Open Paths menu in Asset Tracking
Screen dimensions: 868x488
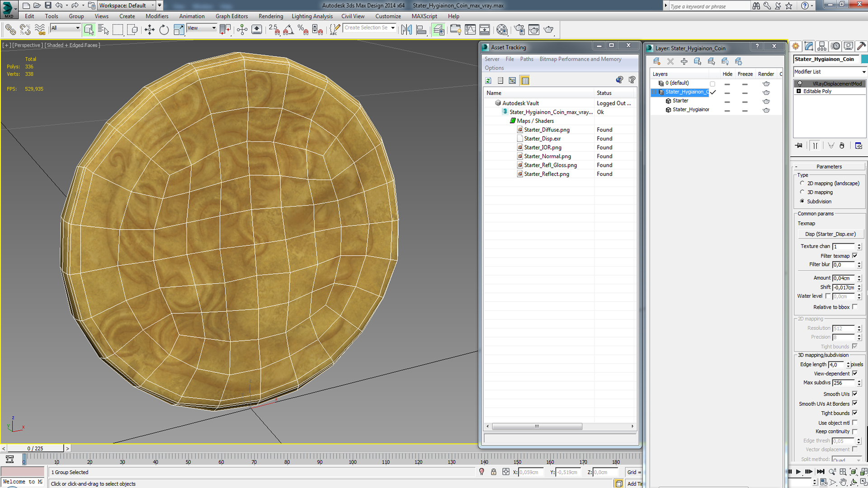pyautogui.click(x=526, y=59)
